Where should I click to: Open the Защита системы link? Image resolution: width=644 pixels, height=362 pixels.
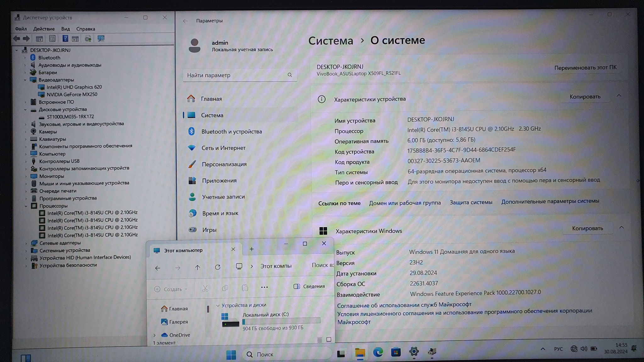pyautogui.click(x=471, y=202)
